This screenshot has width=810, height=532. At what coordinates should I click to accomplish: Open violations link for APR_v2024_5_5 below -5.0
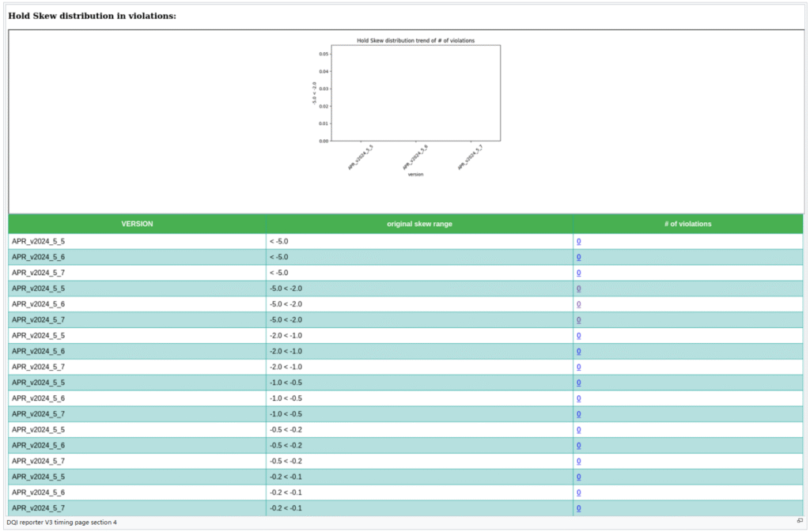(x=578, y=242)
